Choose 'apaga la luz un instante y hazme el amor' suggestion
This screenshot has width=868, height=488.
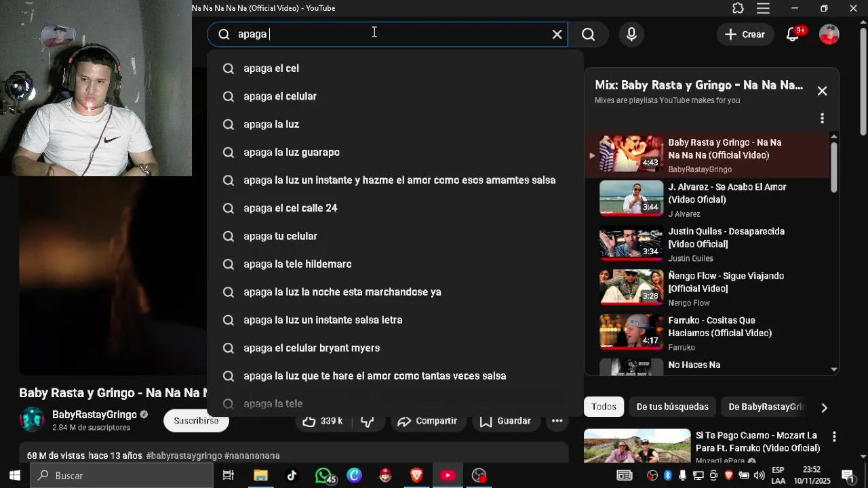click(x=395, y=180)
